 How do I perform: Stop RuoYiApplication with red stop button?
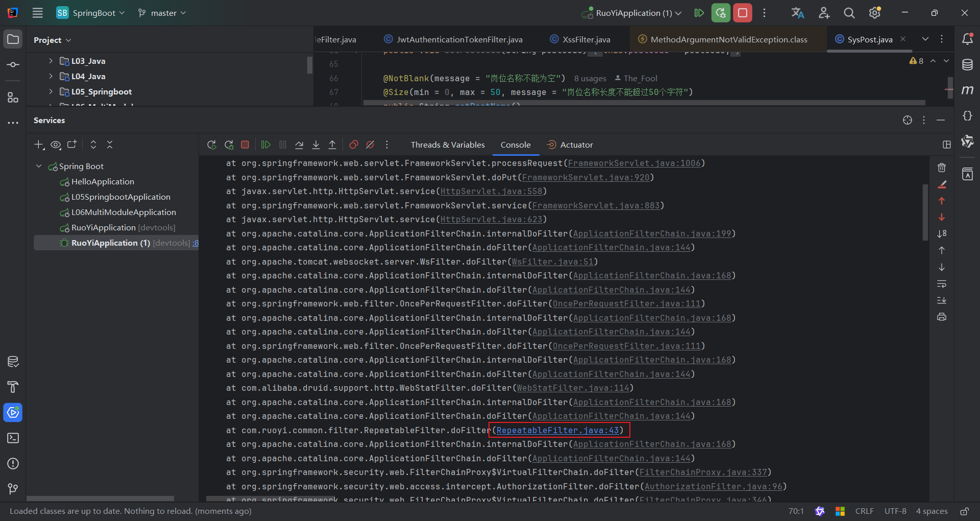point(743,13)
